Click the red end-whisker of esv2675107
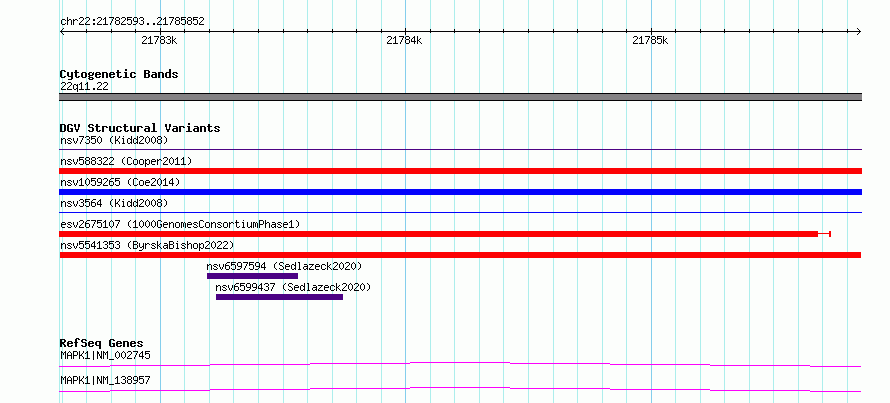Screen dimensions: 890x403 [x=825, y=234]
